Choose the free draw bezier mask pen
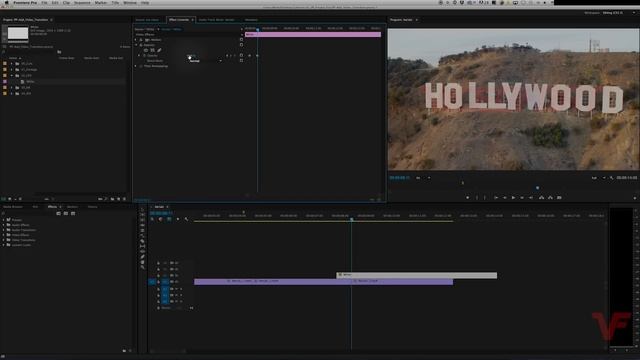Image resolution: width=640 pixels, height=360 pixels. click(159, 50)
